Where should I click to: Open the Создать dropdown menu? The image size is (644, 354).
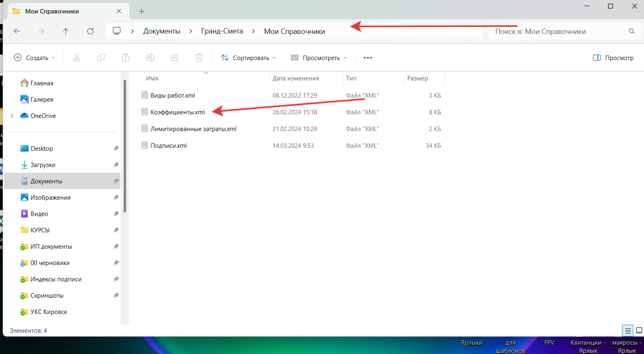point(34,58)
